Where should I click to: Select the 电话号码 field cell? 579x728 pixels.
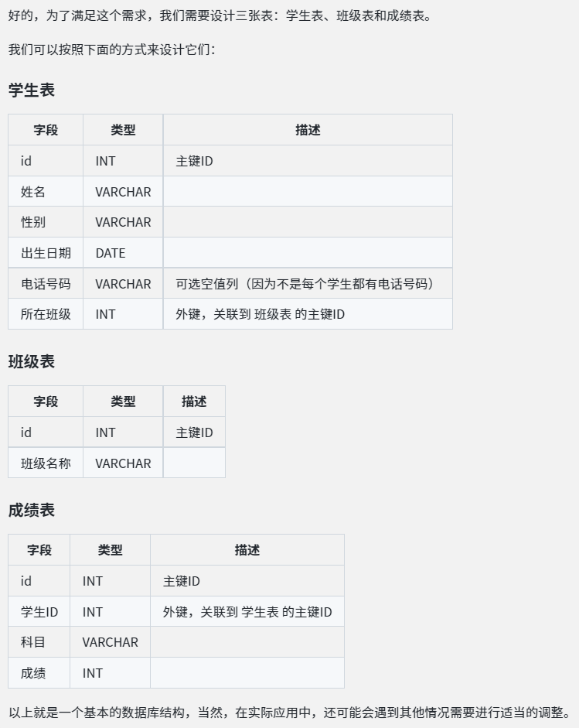46,284
